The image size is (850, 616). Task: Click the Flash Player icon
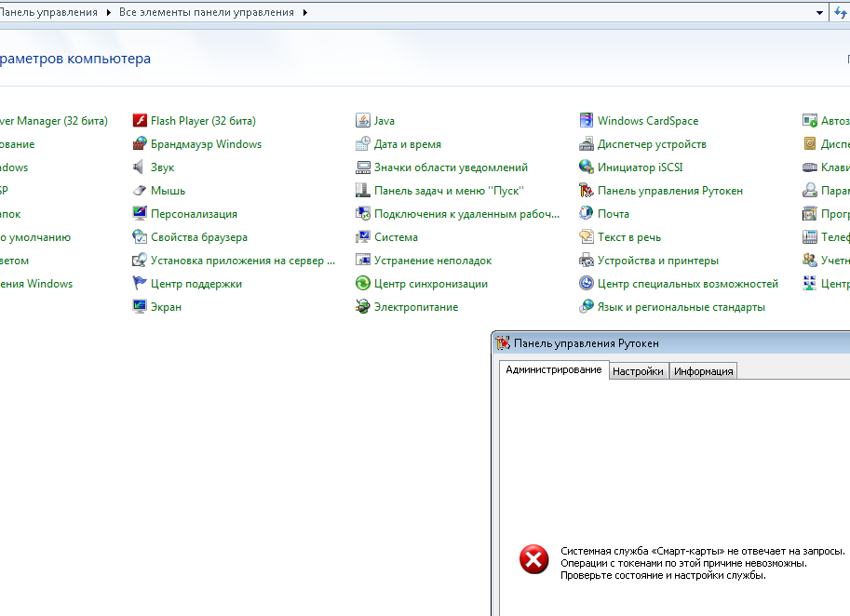[x=140, y=121]
